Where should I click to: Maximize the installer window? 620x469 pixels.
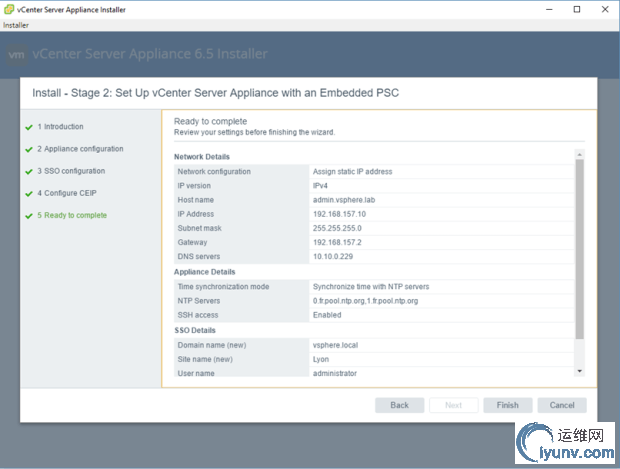tap(577, 9)
